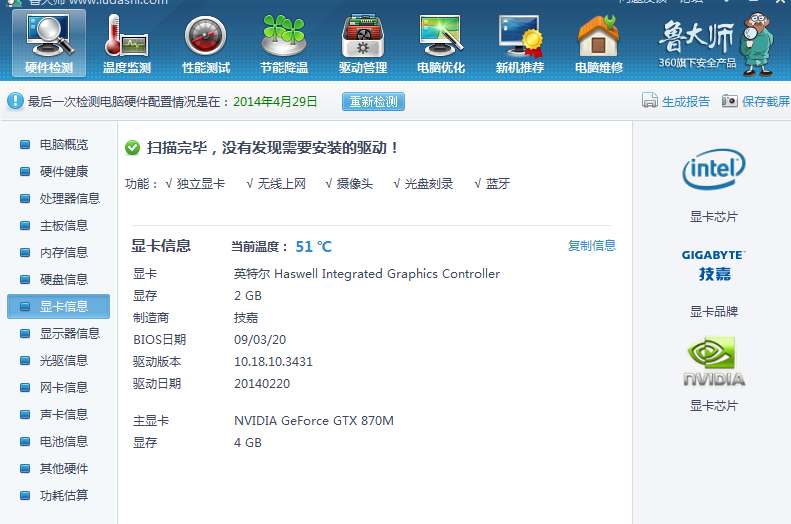791x524 pixels.
Task: Open 驱动管理 driver management
Action: [363, 43]
